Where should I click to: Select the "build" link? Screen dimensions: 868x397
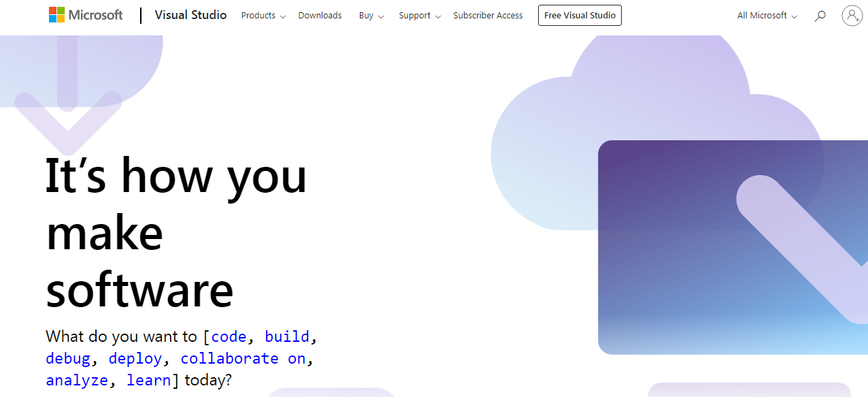pos(287,336)
